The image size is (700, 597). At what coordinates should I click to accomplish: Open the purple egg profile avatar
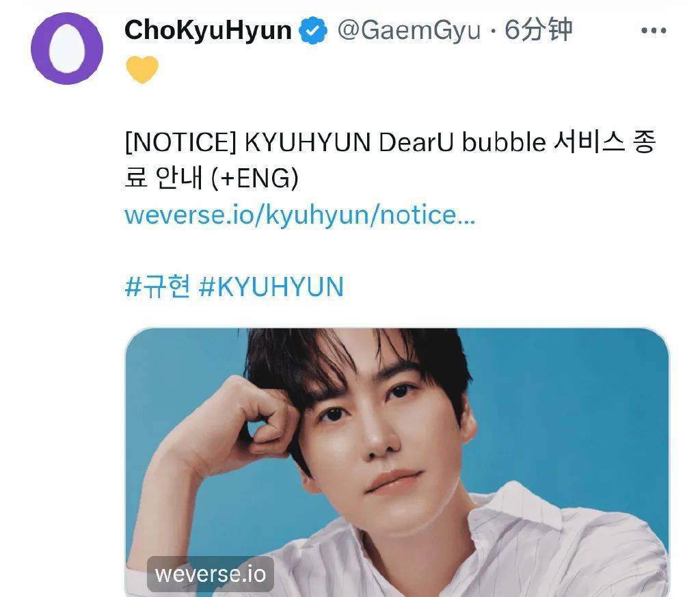(67, 49)
